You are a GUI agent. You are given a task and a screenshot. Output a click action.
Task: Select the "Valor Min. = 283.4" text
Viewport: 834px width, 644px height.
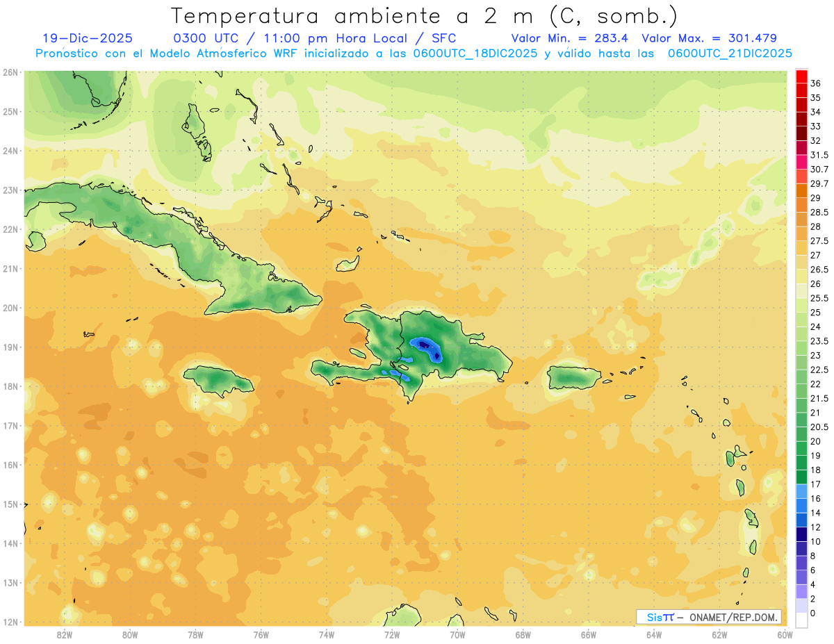[570, 38]
